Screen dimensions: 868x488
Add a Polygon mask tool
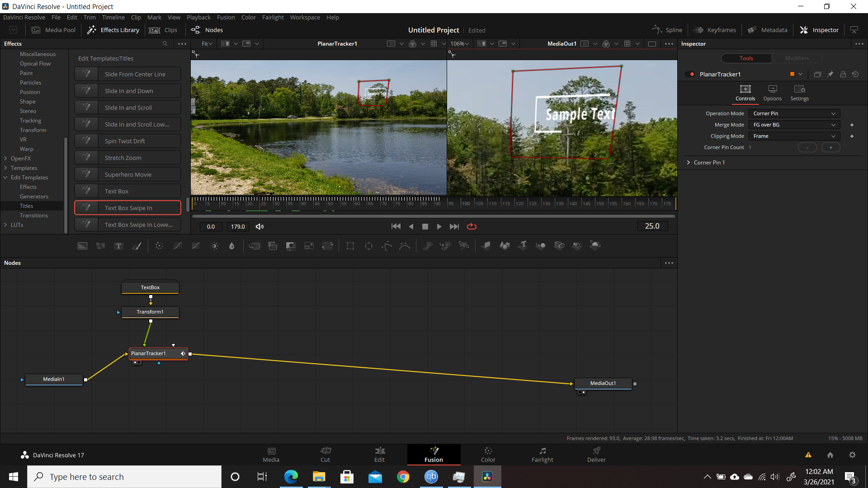point(387,246)
